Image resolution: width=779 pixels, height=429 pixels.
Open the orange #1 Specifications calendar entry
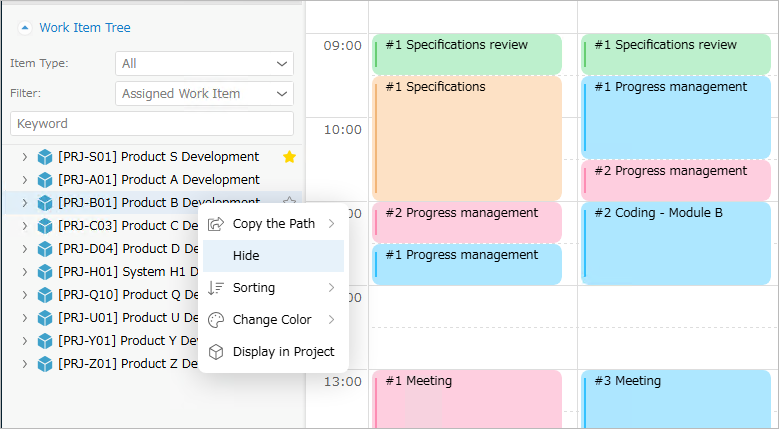point(467,138)
